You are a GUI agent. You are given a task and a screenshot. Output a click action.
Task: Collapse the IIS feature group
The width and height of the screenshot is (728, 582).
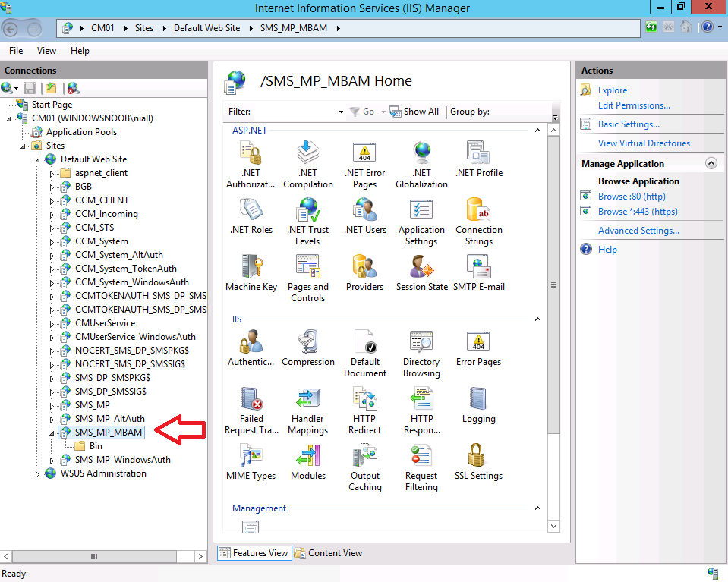[x=537, y=319]
